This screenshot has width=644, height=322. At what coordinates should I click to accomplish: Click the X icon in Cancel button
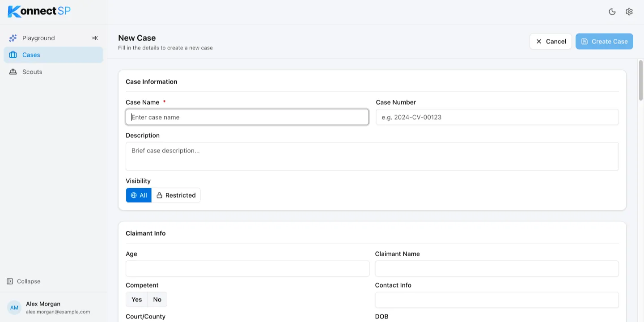[x=539, y=42]
